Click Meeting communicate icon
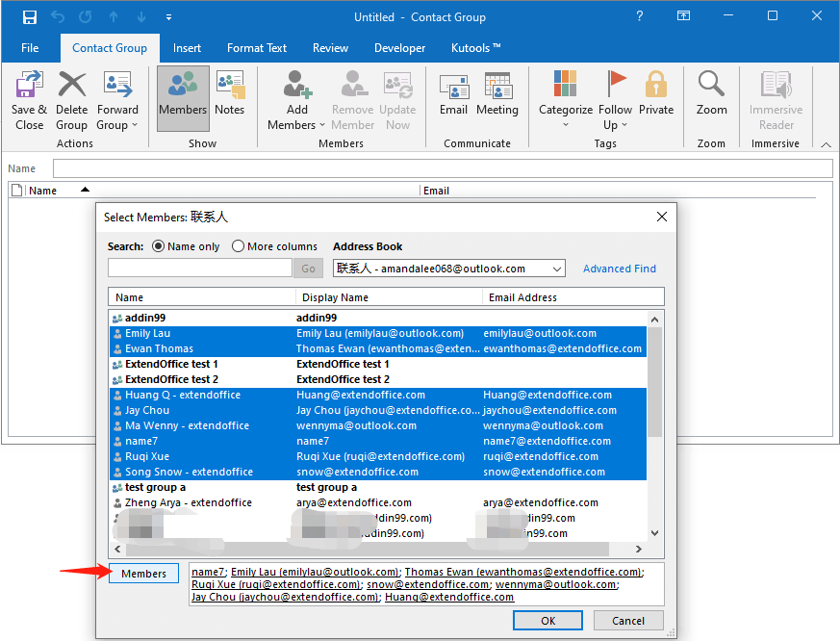 (x=497, y=86)
